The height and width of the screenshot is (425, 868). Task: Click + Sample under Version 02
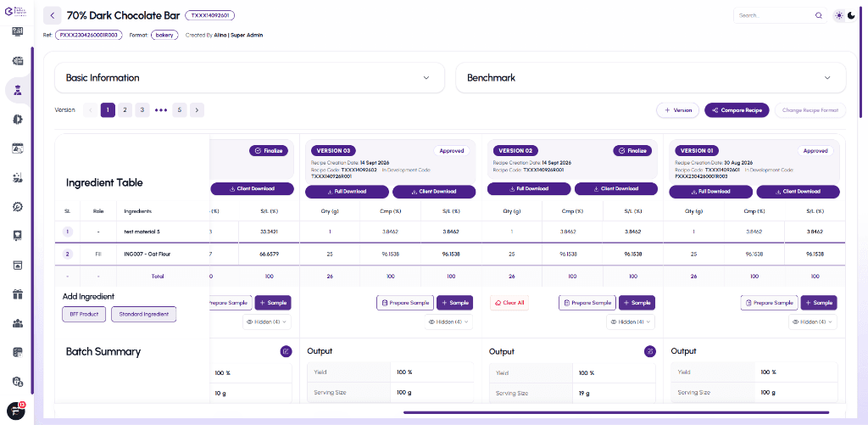(637, 303)
